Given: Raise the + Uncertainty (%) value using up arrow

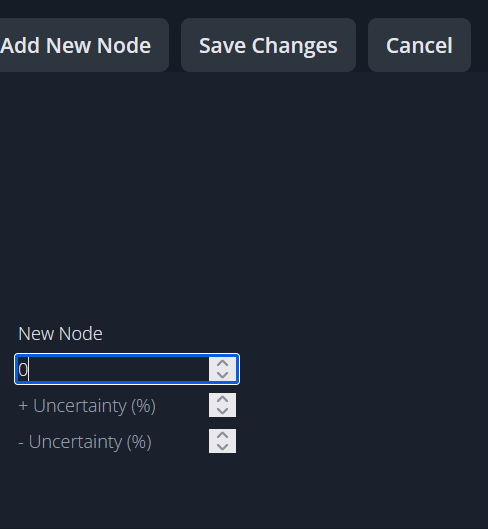Looking at the screenshot, I should point(222,399).
